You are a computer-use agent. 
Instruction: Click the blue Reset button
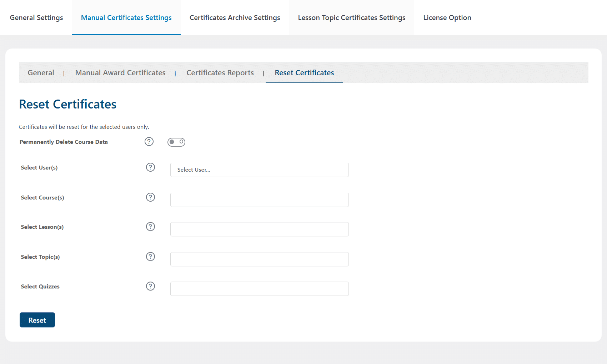coord(37,320)
